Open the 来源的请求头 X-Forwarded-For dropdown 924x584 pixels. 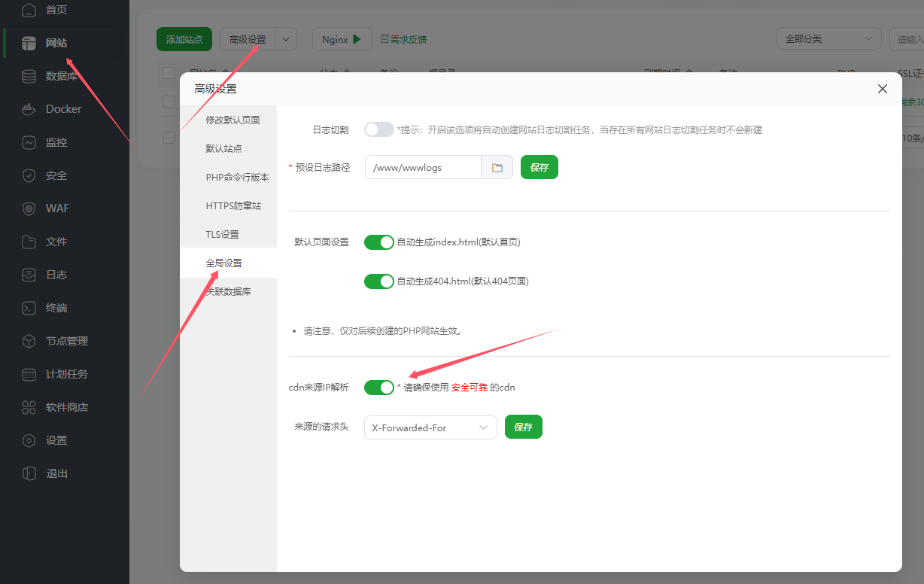click(430, 427)
